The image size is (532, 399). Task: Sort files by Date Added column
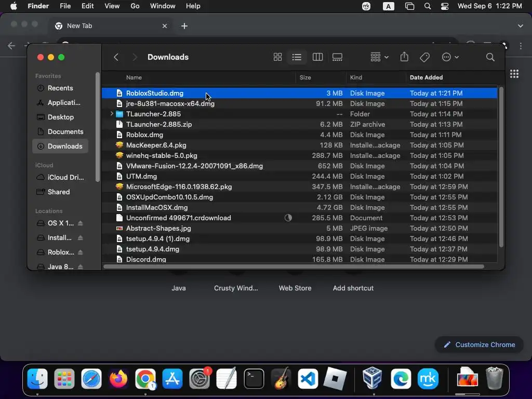tap(451, 77)
